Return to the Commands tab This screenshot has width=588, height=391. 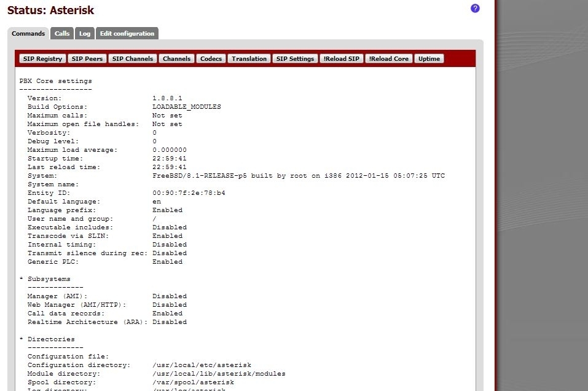[x=28, y=34]
